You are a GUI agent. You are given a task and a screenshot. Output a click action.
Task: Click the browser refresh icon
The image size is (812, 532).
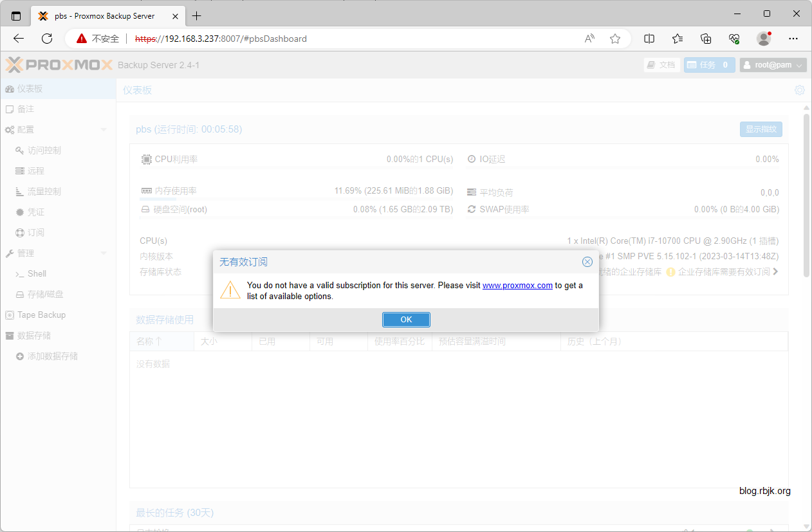[47, 39]
